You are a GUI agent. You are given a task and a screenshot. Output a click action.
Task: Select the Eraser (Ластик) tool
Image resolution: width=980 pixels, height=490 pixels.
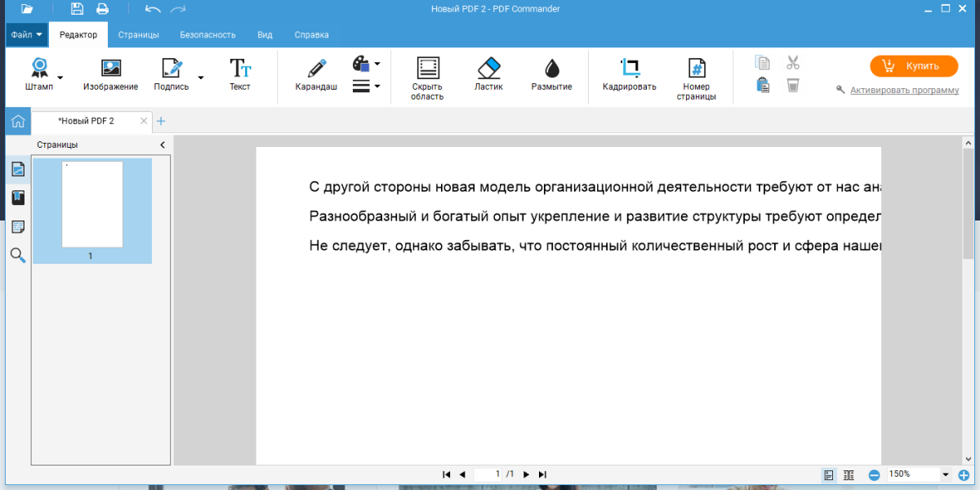coord(488,74)
